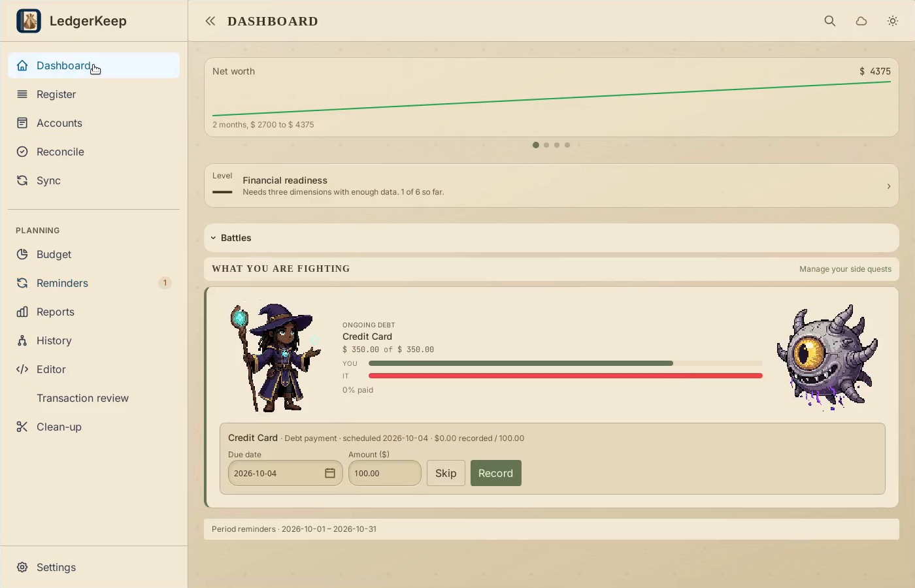
Task: Select Budget under Planning
Action: tap(93, 254)
